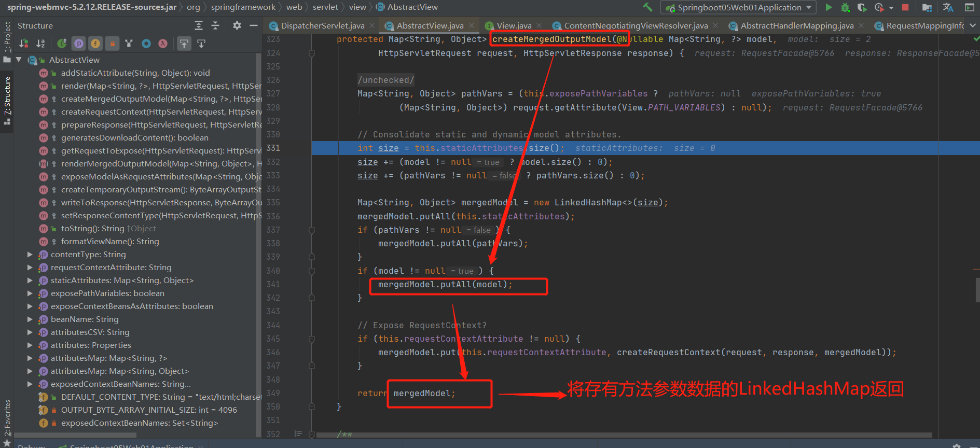The height and width of the screenshot is (448, 980).
Task: Hide the Structure panel
Action: pyautogui.click(x=254, y=25)
